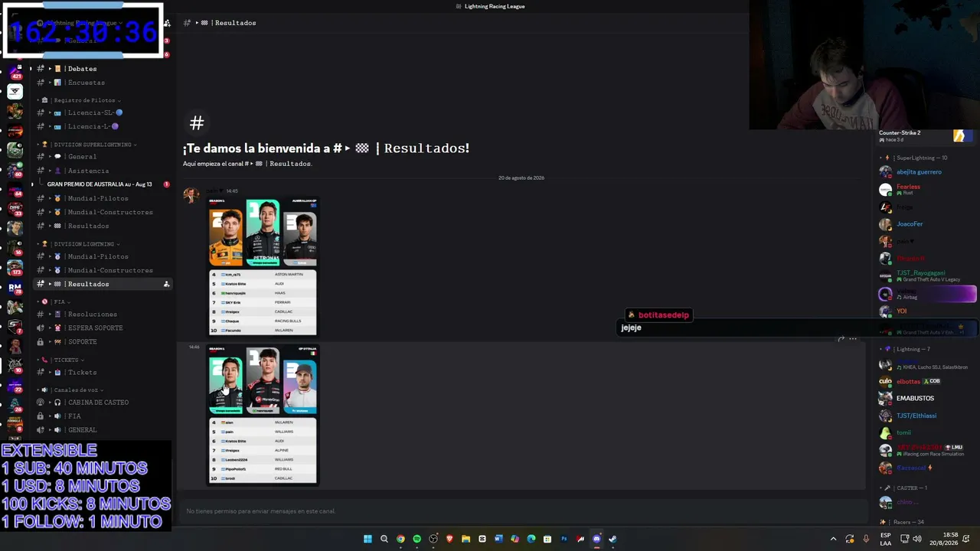Open member YOI's profile

click(x=926, y=311)
